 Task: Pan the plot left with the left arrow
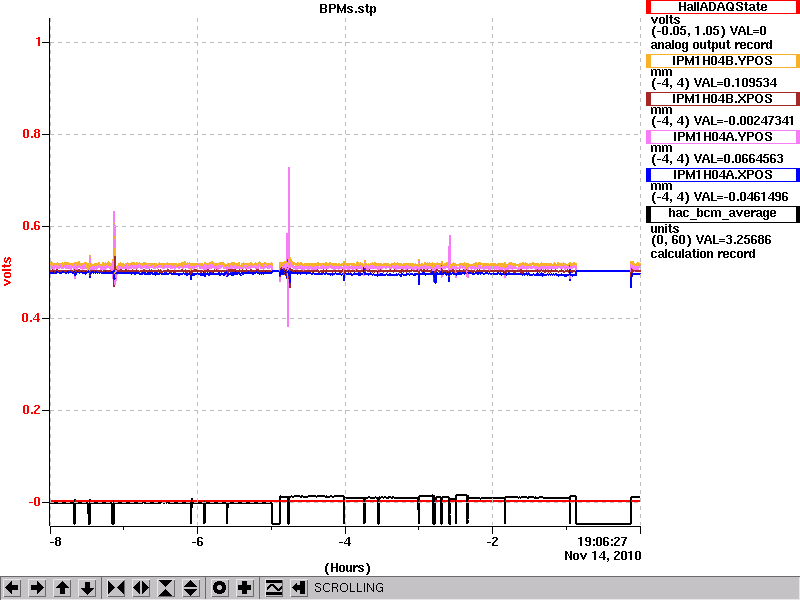(x=12, y=588)
